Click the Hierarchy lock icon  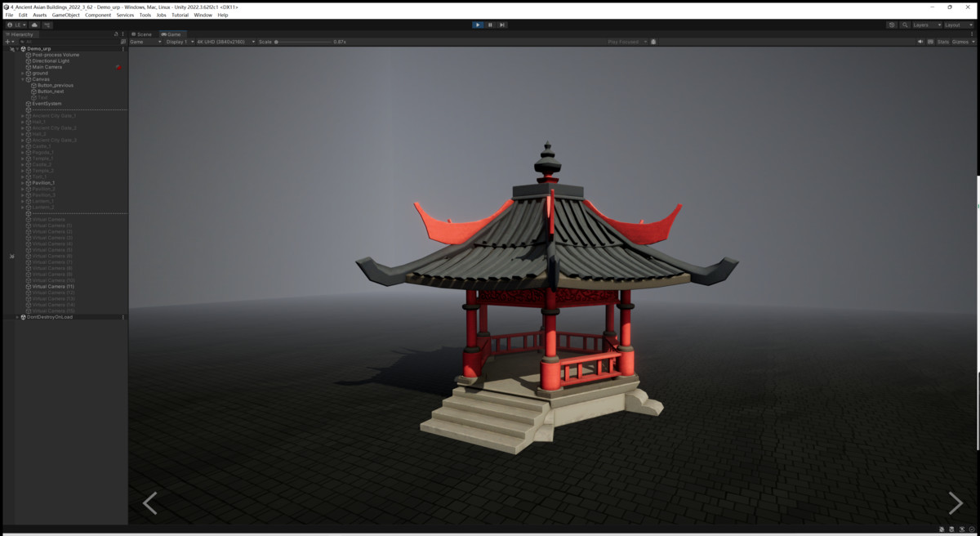pos(116,34)
